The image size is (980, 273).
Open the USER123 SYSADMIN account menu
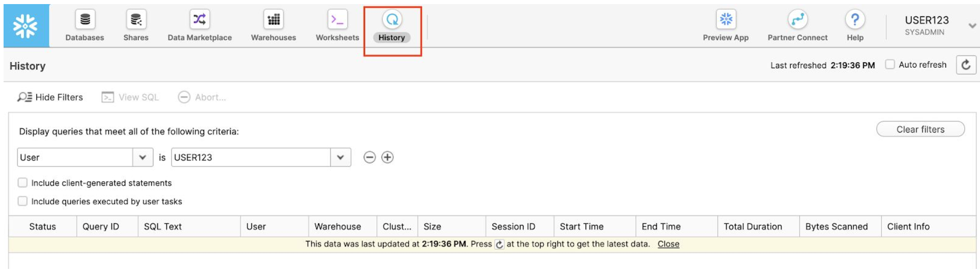click(x=971, y=25)
